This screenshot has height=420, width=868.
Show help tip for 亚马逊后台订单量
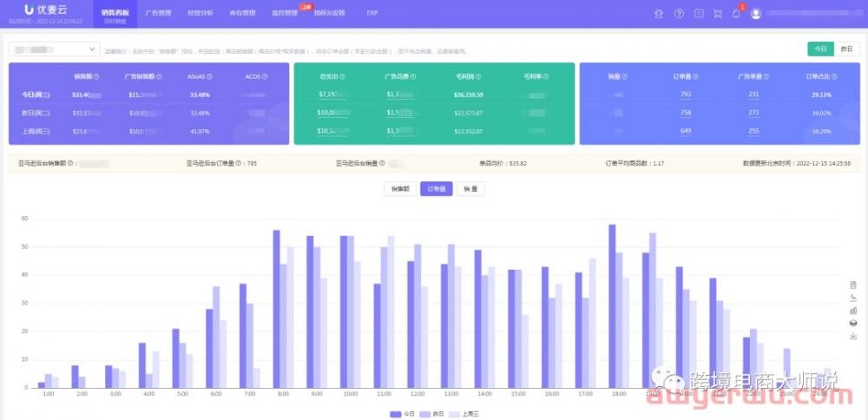pyautogui.click(x=238, y=164)
